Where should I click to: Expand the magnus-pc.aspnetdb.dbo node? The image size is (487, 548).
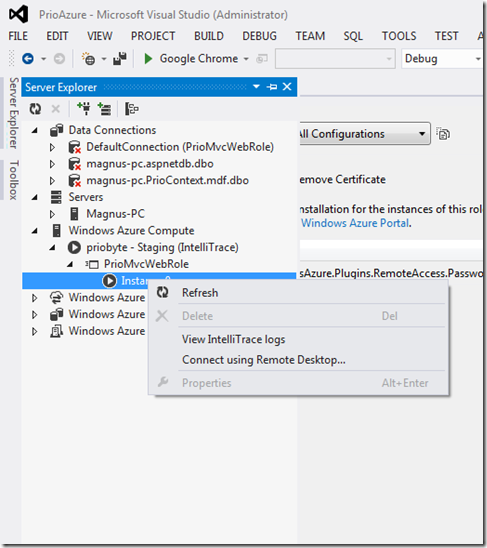[x=52, y=164]
